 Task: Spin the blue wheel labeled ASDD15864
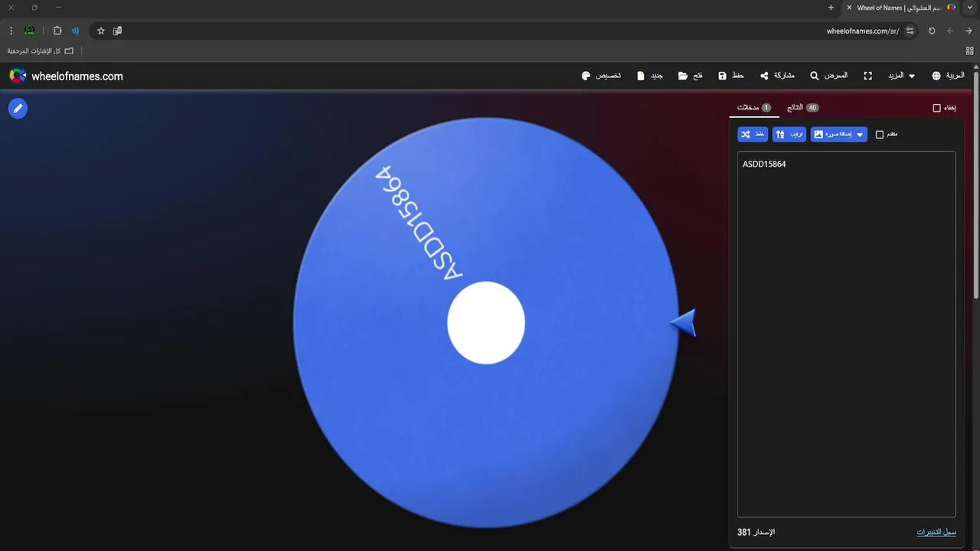[x=485, y=322]
